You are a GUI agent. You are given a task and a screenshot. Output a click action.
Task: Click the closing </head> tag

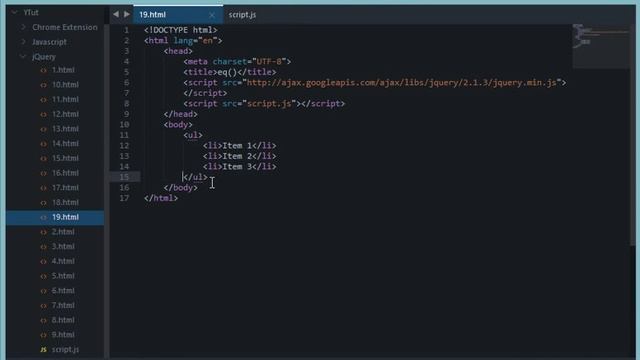[180, 114]
